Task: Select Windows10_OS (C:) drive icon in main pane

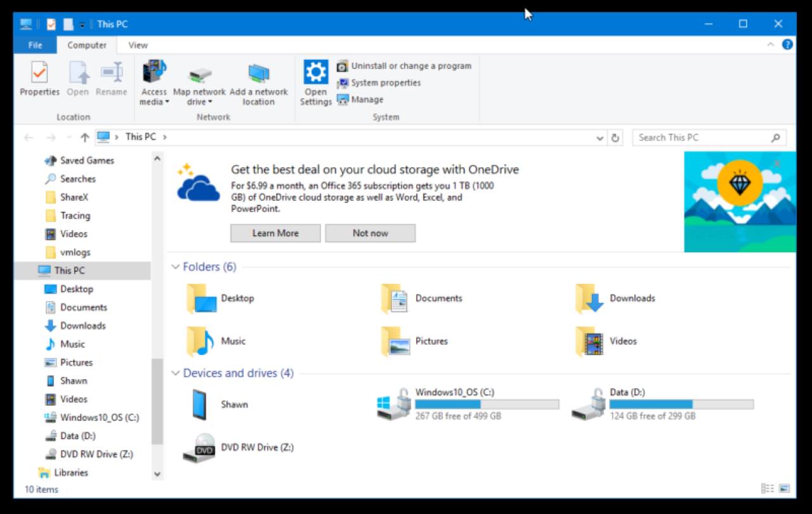Action: tap(393, 404)
